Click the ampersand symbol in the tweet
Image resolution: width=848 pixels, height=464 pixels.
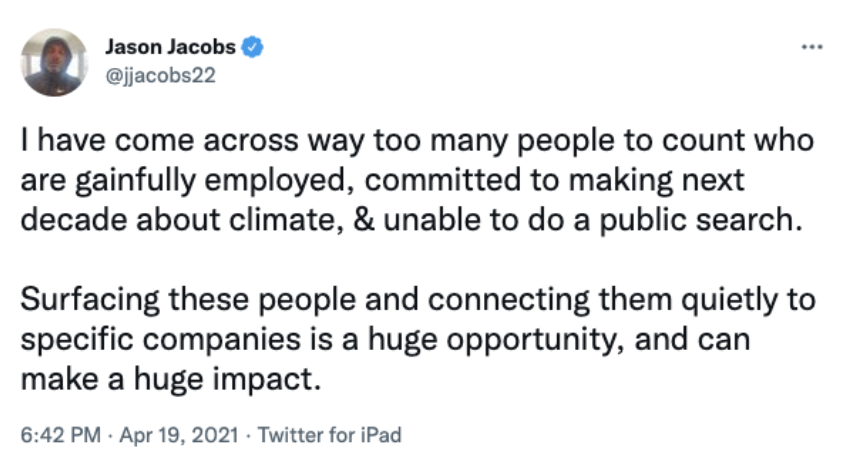(x=364, y=220)
